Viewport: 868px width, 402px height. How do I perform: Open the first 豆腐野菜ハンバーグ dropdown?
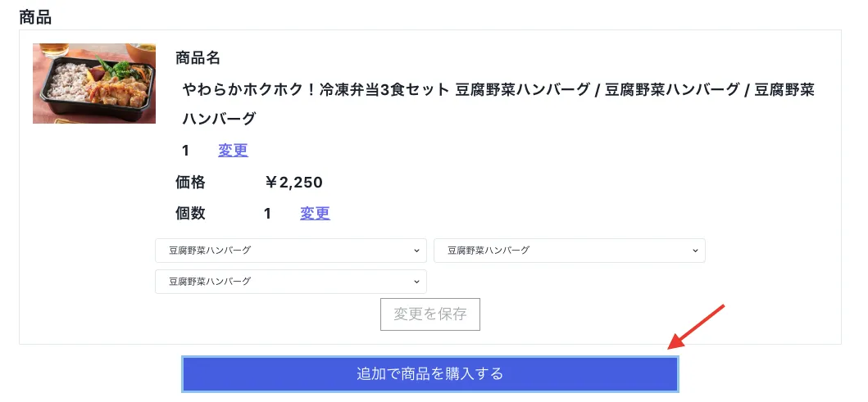290,251
